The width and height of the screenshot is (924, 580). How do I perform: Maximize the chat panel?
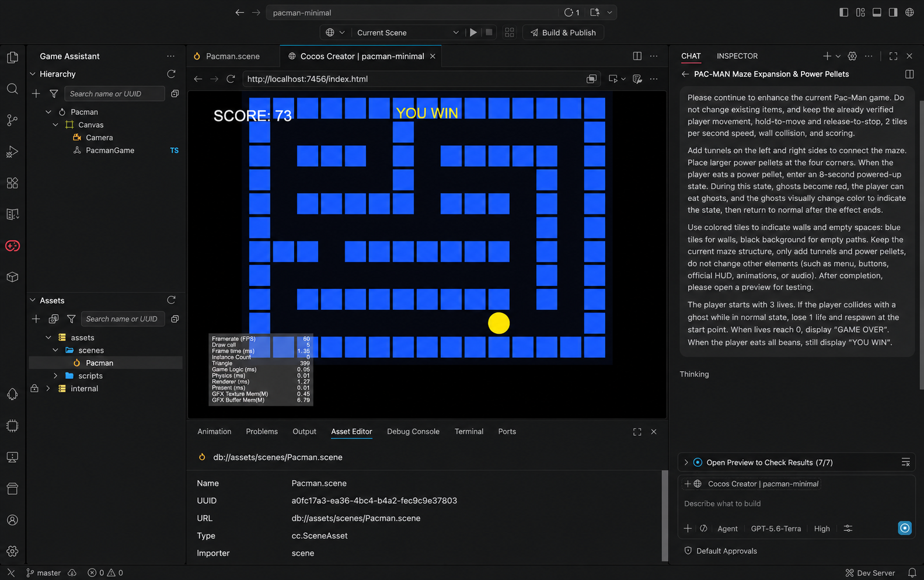click(893, 56)
